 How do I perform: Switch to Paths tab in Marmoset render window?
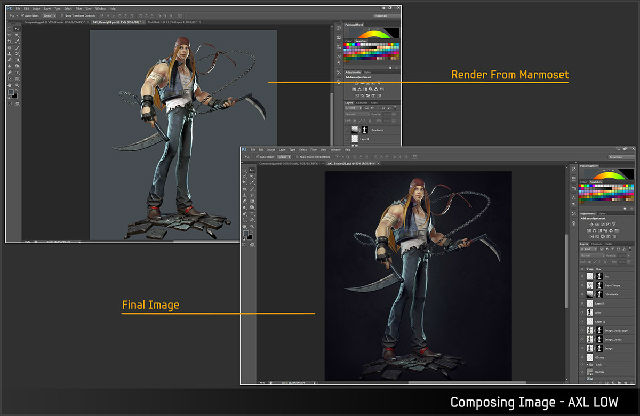(x=374, y=102)
